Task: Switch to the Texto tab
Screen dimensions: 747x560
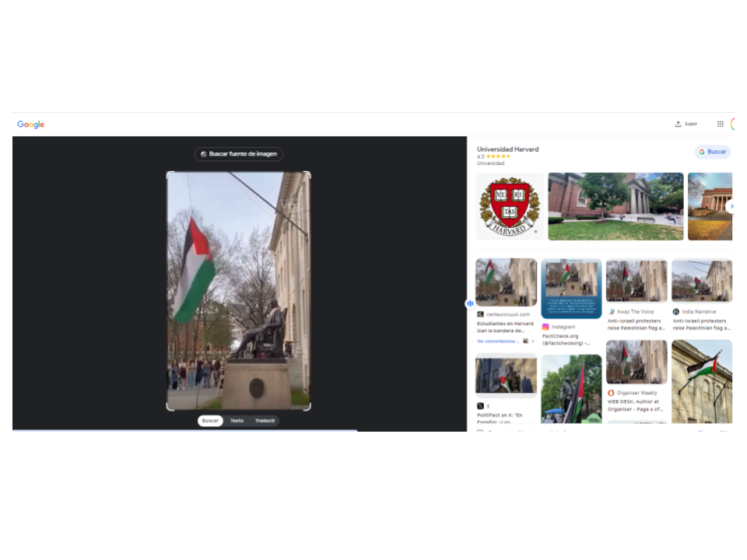Action: pos(237,421)
